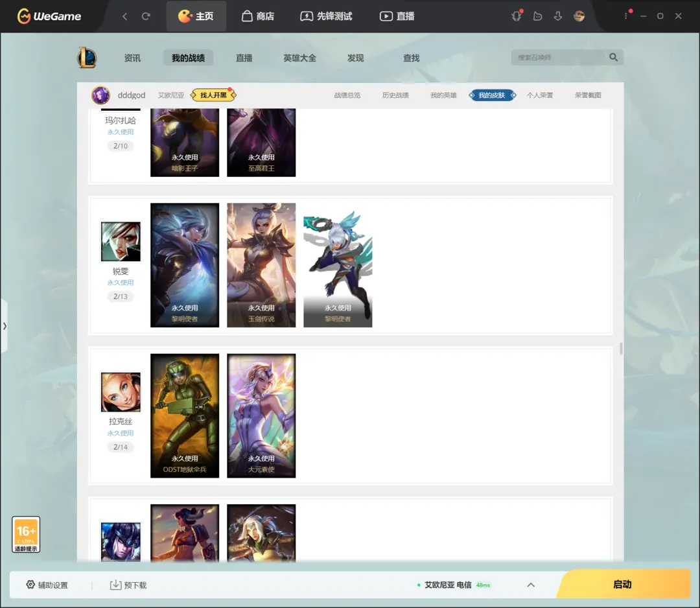Click the 艾欧尼亚 region label next to dddgod

(x=171, y=95)
